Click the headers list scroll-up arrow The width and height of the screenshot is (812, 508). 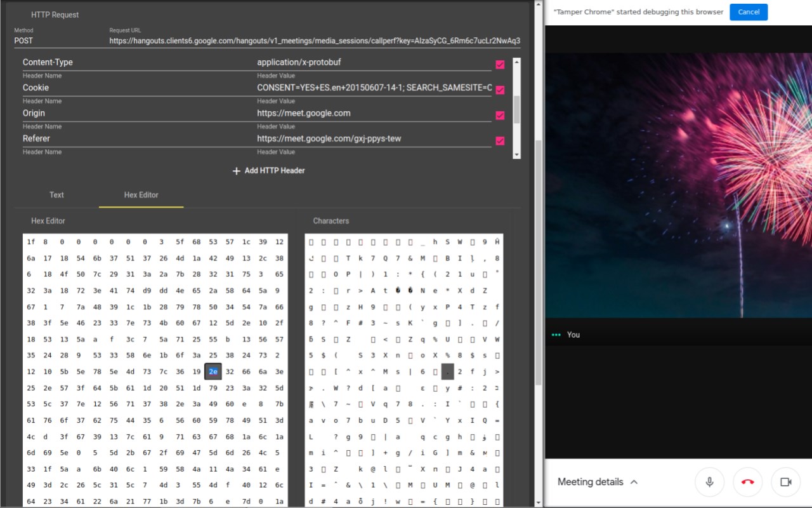[x=516, y=62]
